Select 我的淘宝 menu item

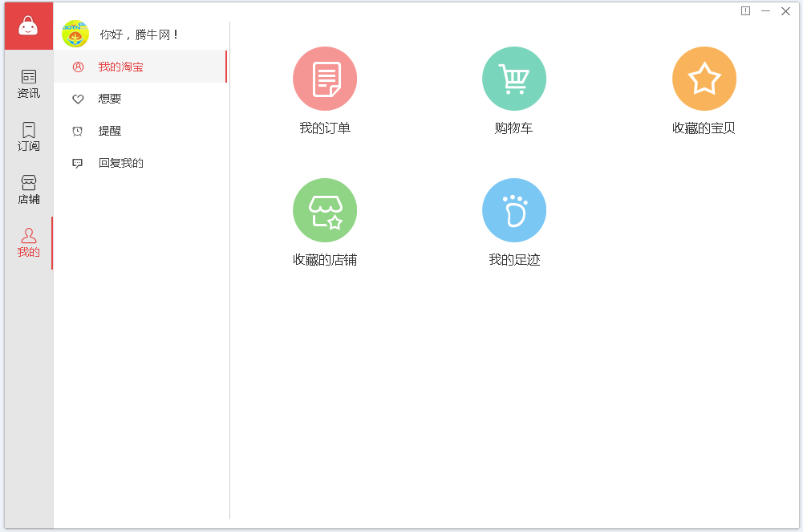click(x=121, y=67)
